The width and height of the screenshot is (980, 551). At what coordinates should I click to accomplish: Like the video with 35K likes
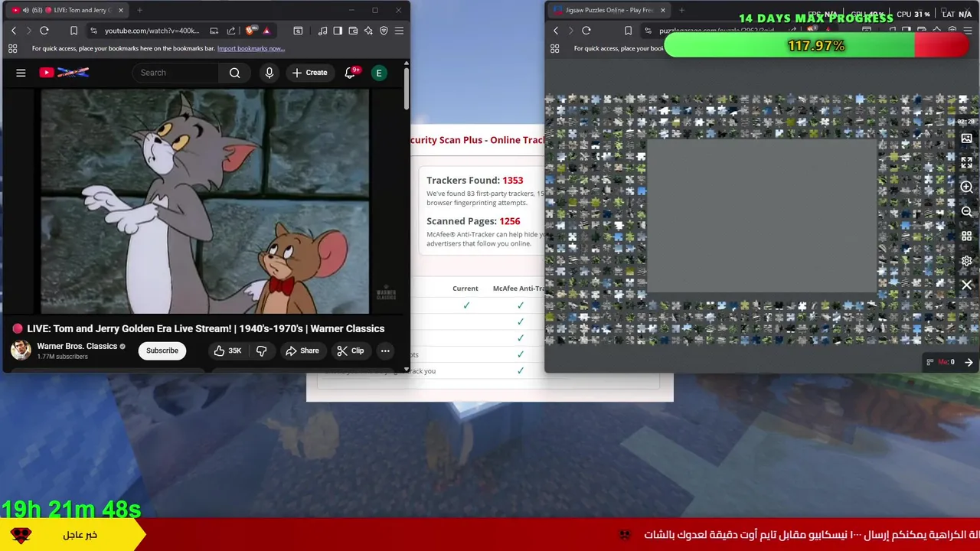pos(227,350)
